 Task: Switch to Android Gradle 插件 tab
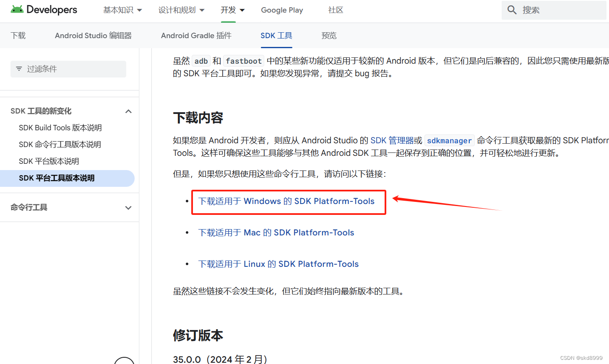196,36
